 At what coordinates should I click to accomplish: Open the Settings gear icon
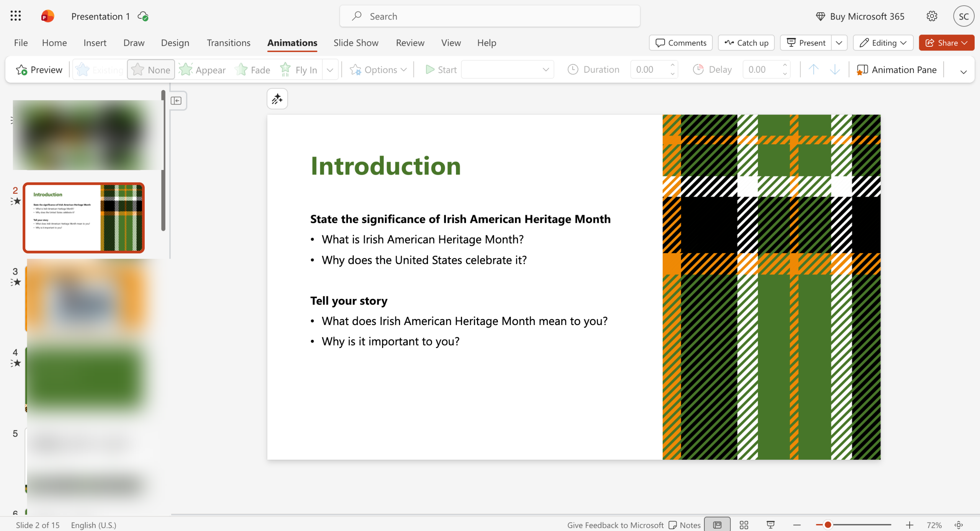coord(932,16)
